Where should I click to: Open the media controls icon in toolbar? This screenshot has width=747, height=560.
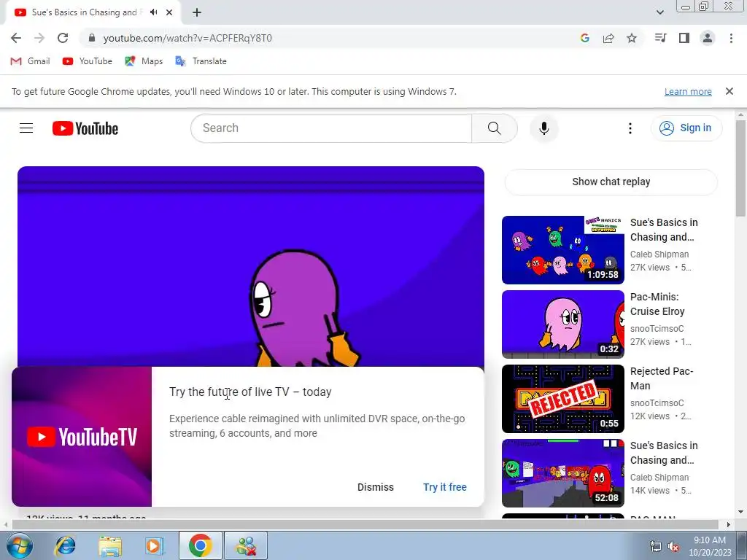660,38
